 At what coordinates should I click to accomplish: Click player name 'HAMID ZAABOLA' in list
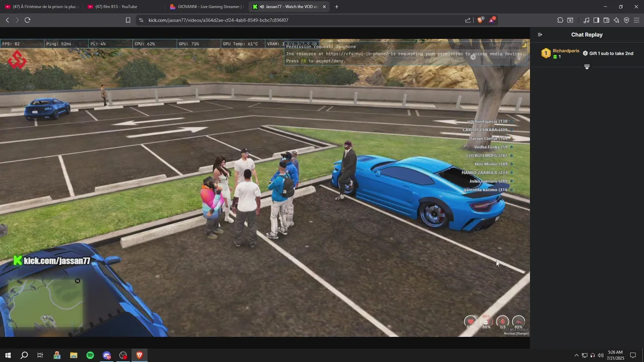tap(485, 172)
